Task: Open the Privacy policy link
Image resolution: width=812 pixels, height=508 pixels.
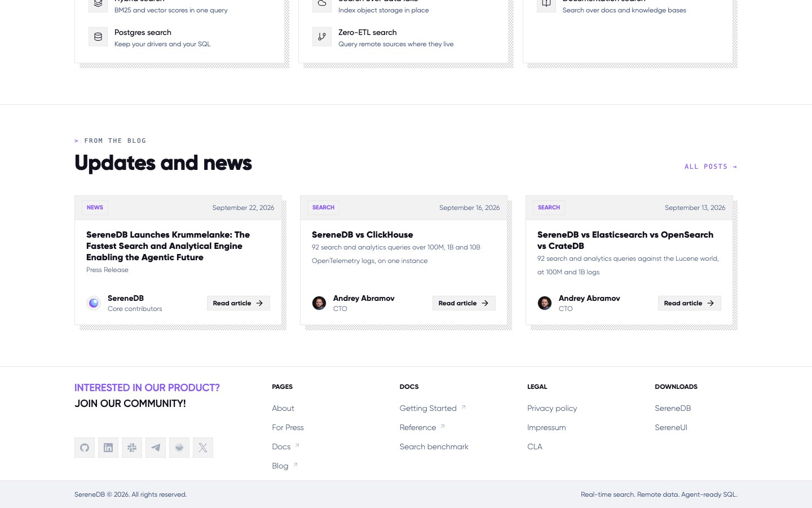Action: click(552, 408)
